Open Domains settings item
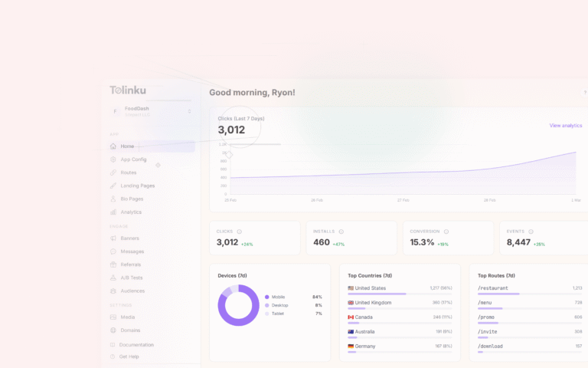Viewport: 588px width, 368px height. click(152, 330)
